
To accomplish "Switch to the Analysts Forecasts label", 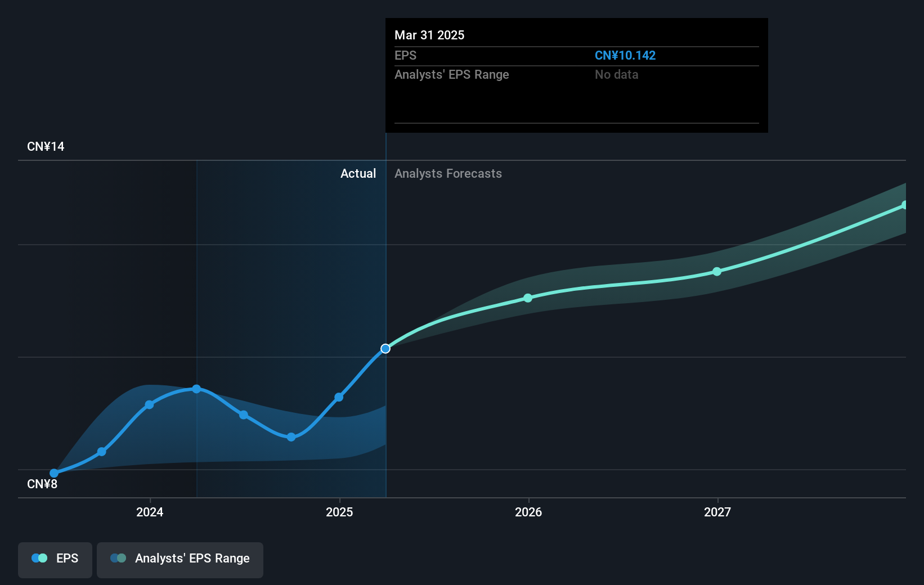I will click(448, 173).
